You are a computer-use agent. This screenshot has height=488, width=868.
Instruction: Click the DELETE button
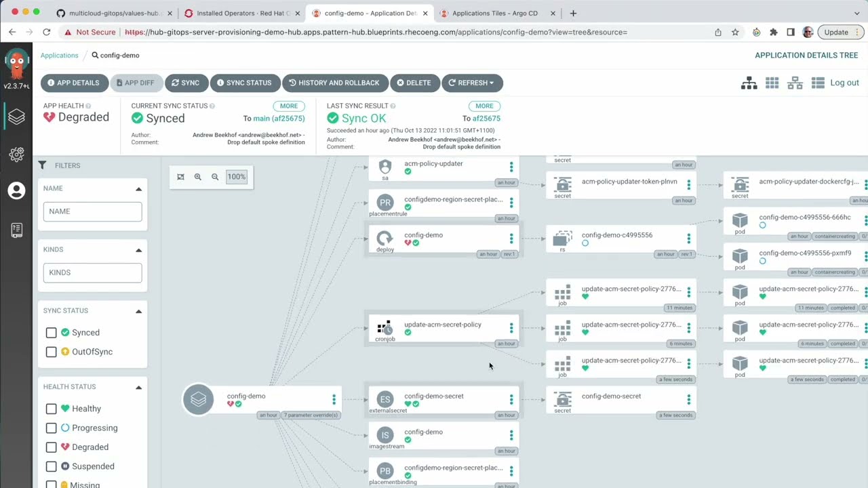tap(414, 83)
